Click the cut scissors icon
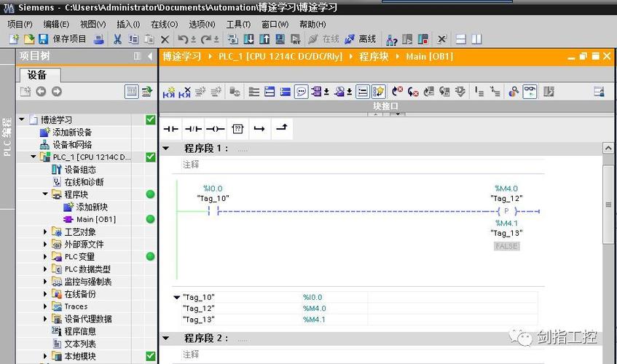This screenshot has width=617, height=364. [117, 39]
